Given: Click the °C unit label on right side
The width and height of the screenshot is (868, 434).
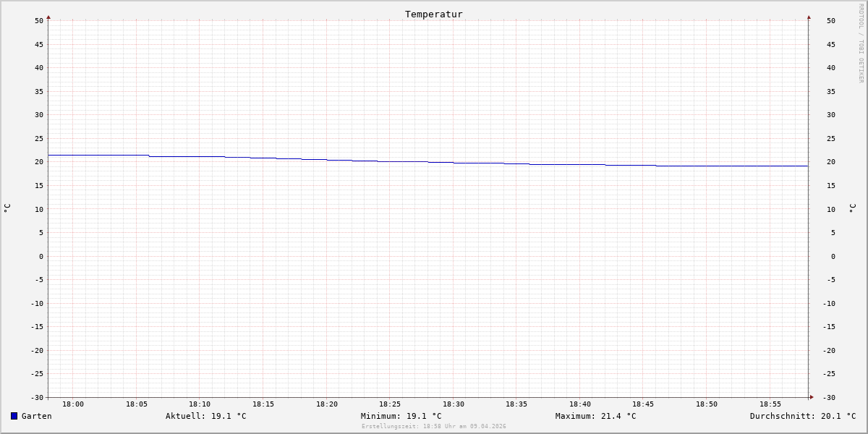Looking at the screenshot, I should (852, 208).
